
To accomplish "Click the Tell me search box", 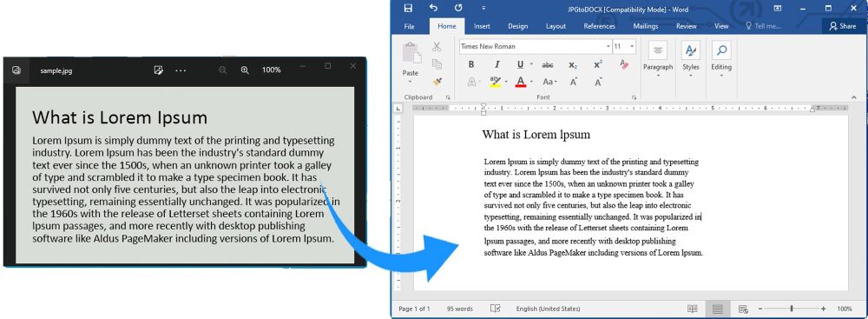I will click(763, 26).
